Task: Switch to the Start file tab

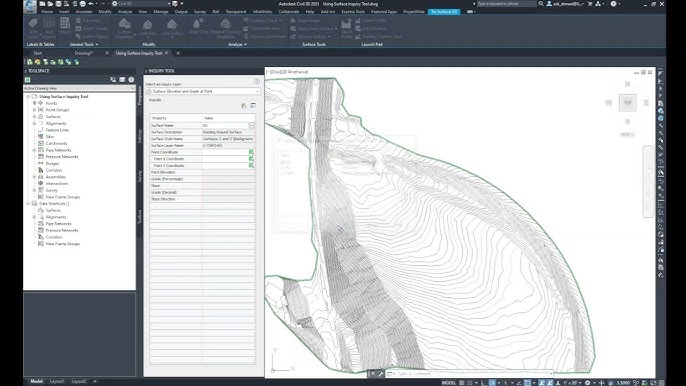Action: pyautogui.click(x=38, y=53)
